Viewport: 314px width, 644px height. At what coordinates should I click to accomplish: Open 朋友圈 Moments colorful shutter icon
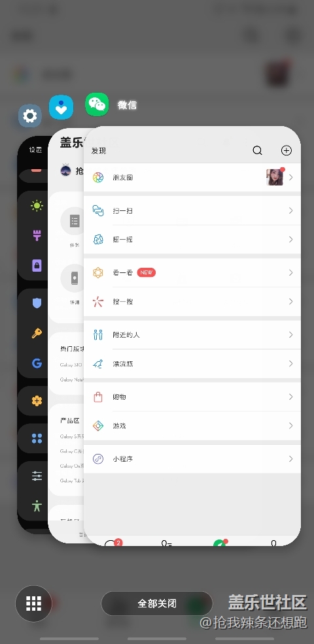click(98, 178)
